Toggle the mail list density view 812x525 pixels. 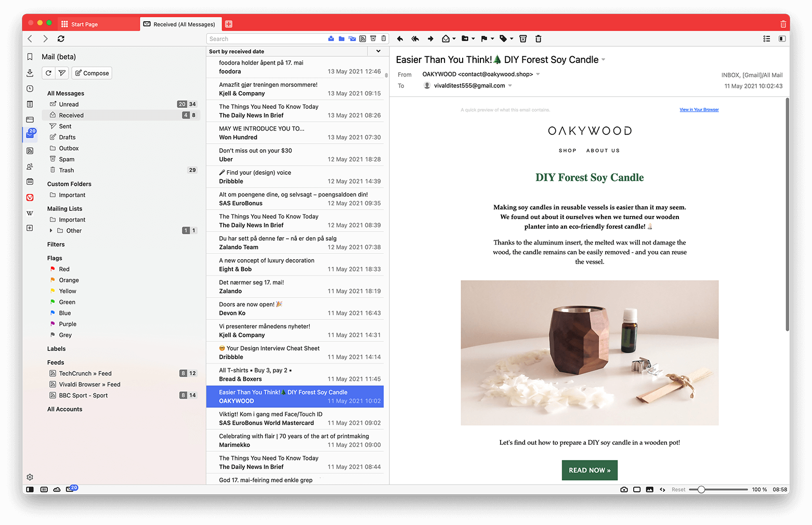tap(766, 39)
